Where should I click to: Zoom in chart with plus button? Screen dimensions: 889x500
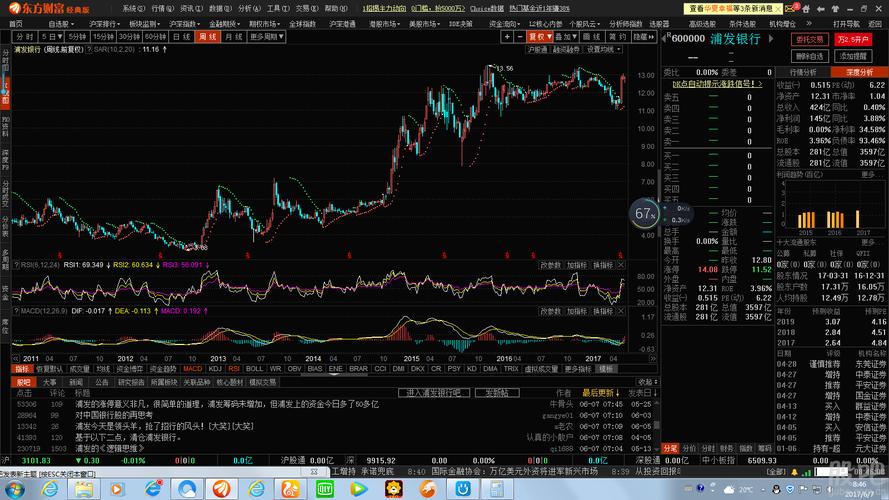[x=507, y=37]
